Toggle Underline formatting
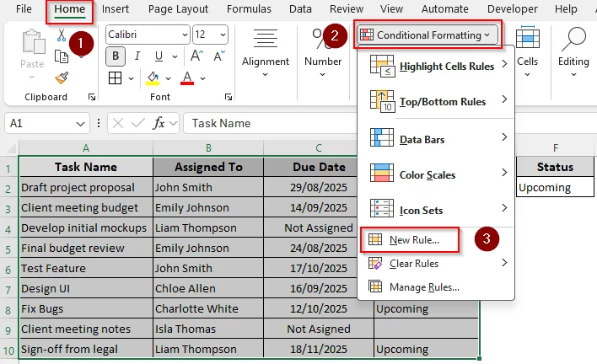The width and height of the screenshot is (597, 364). (x=159, y=56)
